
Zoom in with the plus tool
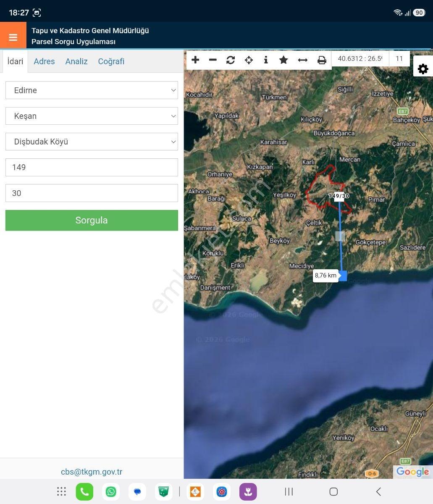click(195, 60)
